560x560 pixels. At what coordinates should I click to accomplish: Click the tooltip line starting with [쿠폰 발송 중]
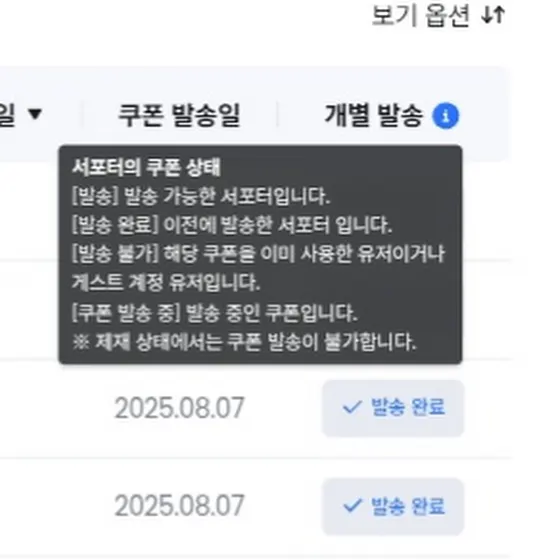point(215,312)
